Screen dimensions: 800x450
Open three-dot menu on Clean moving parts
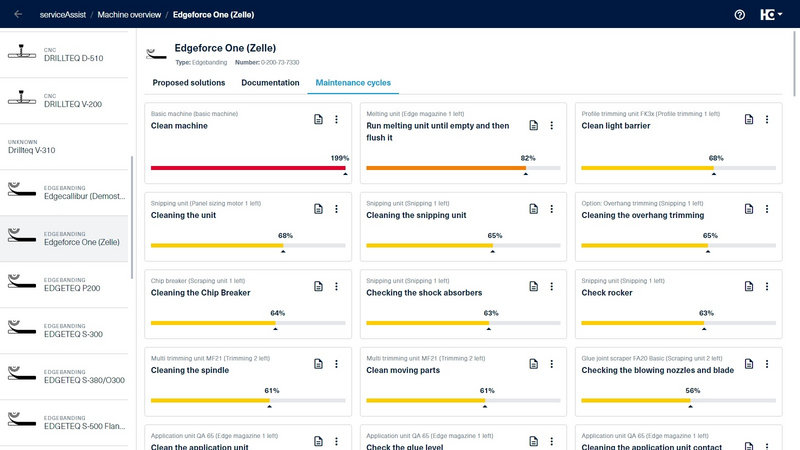coord(552,364)
